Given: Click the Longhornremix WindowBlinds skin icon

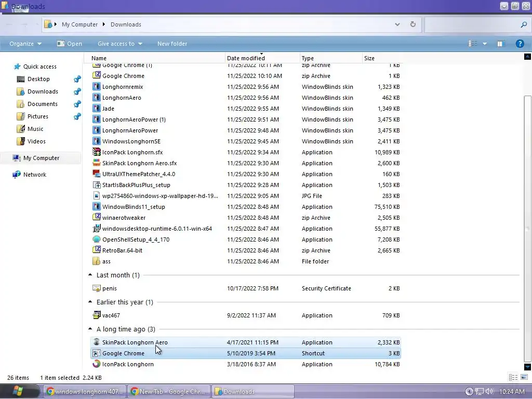Looking at the screenshot, I should point(96,87).
